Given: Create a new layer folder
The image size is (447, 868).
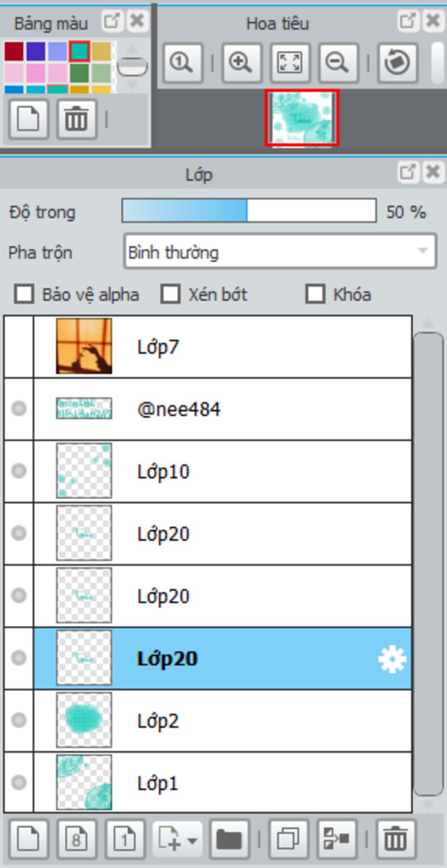Looking at the screenshot, I should tap(229, 839).
